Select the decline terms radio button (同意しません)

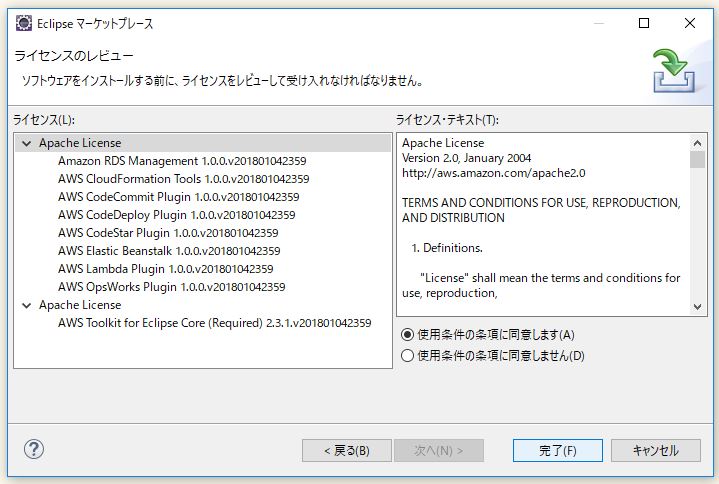click(407, 356)
